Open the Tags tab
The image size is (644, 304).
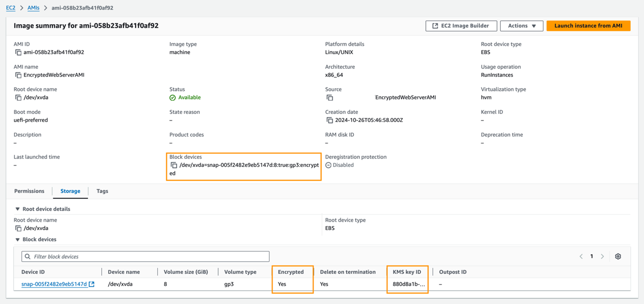point(102,191)
